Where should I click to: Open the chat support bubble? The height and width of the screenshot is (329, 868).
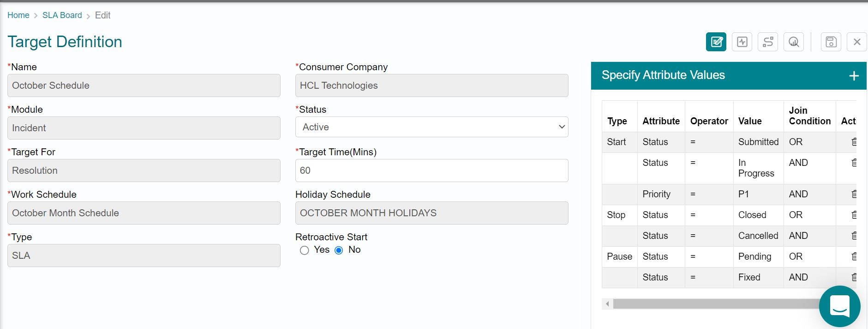pos(839,306)
